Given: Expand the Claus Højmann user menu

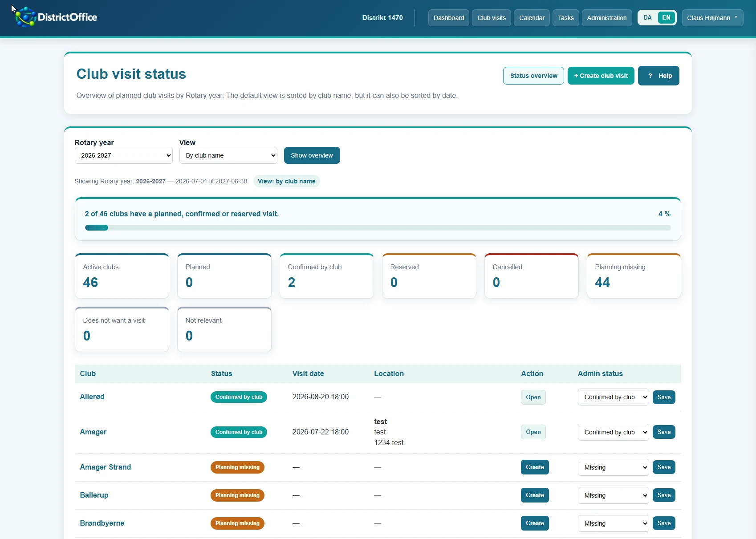Looking at the screenshot, I should click(x=712, y=18).
